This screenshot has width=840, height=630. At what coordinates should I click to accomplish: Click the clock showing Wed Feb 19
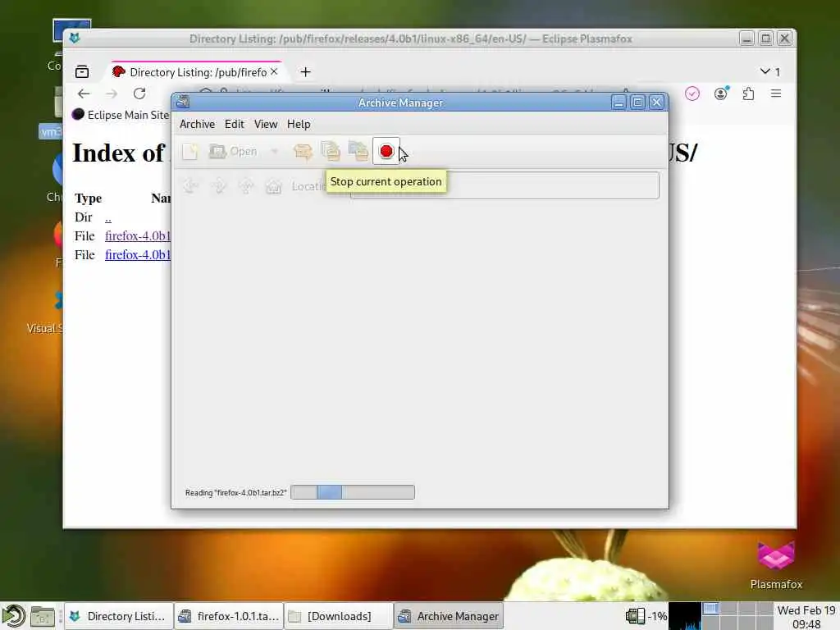coord(806,617)
